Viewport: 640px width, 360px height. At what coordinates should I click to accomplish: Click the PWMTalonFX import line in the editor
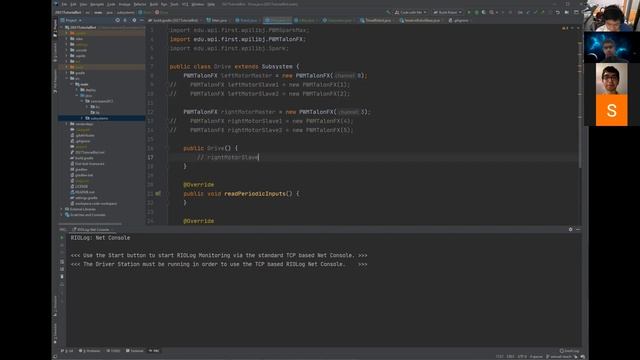(238, 39)
